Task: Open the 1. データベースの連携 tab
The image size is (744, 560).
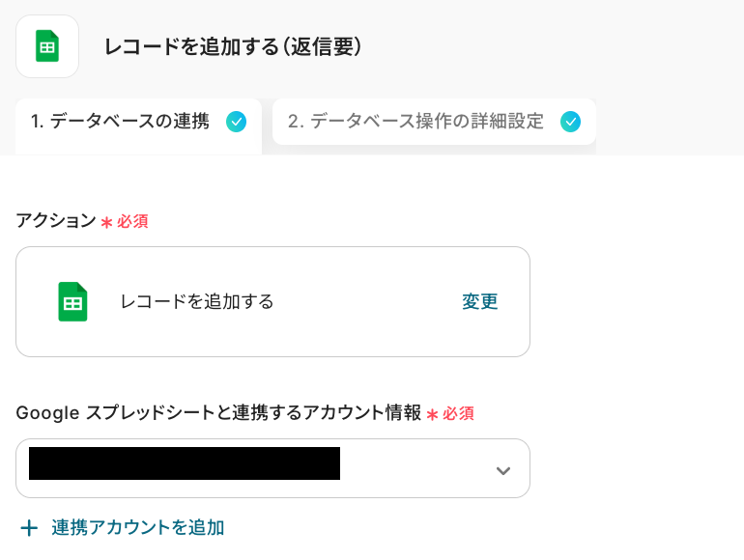Action: coord(120,122)
